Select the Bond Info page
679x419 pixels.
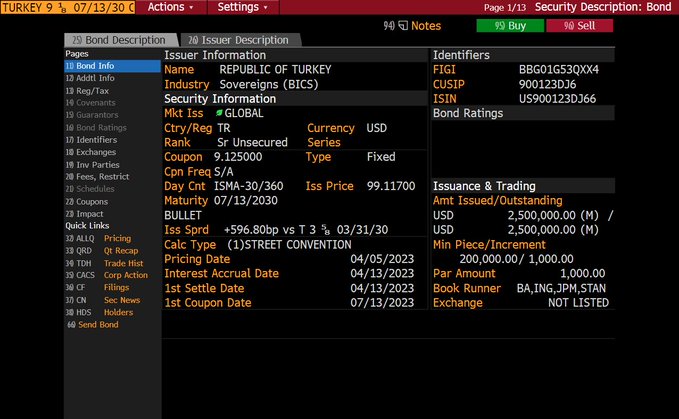[x=112, y=66]
